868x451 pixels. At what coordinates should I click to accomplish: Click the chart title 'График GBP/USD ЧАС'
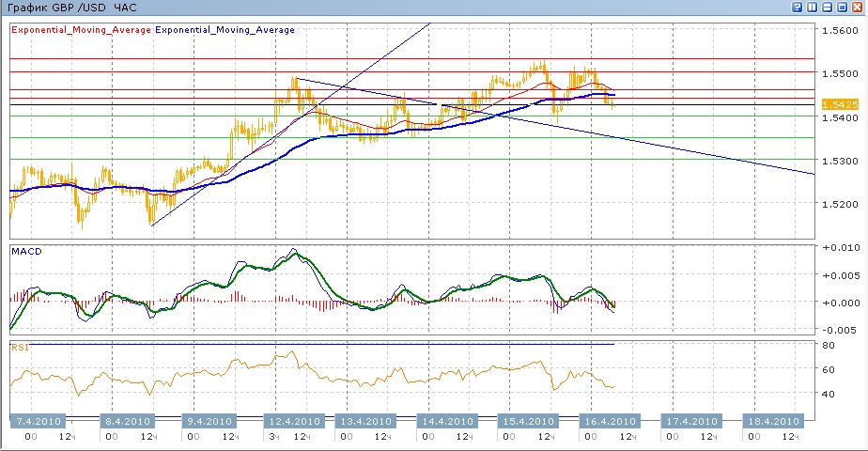pos(70,8)
